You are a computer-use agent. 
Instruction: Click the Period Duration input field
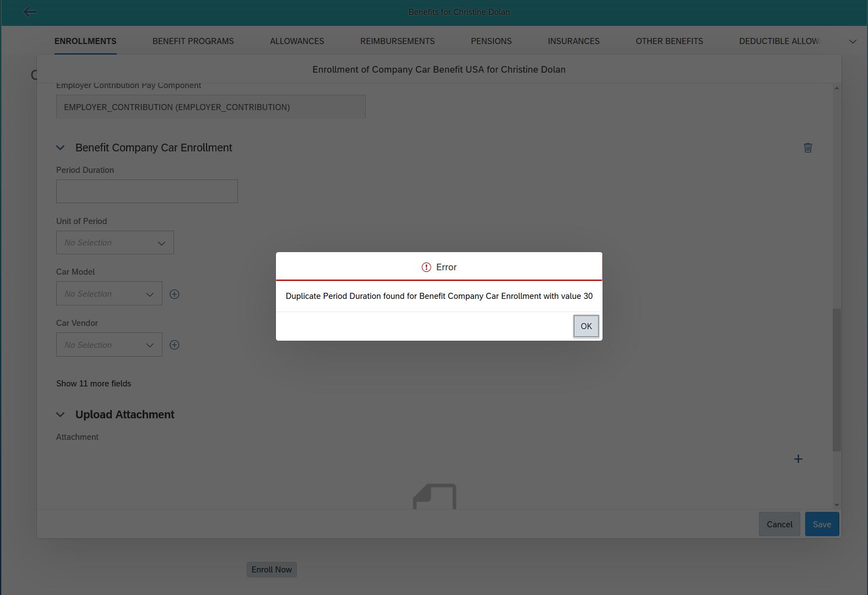(147, 191)
